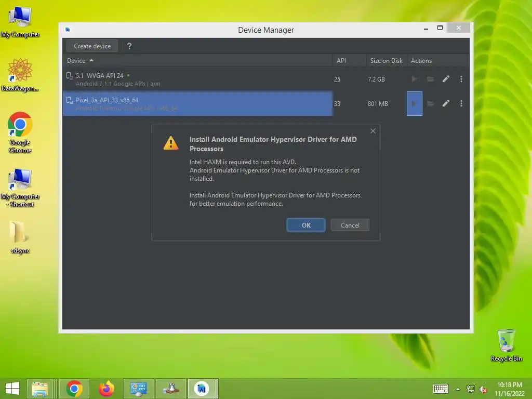
Task: Open the Device Manager help question mark
Action: 129,46
